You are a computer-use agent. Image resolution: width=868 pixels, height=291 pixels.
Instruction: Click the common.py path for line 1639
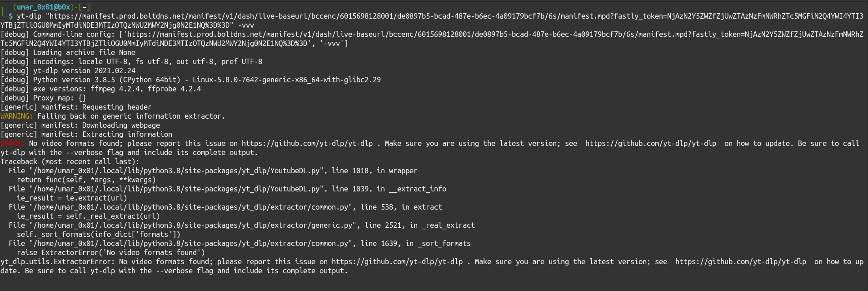191,244
